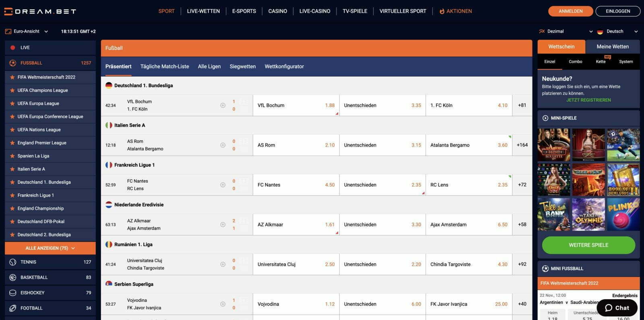644x320 pixels.
Task: Open the Dezimal odds format dropdown
Action: pos(566,31)
